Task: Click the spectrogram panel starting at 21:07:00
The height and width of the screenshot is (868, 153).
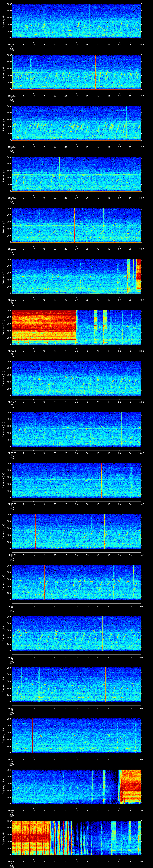Action: tap(76, 327)
